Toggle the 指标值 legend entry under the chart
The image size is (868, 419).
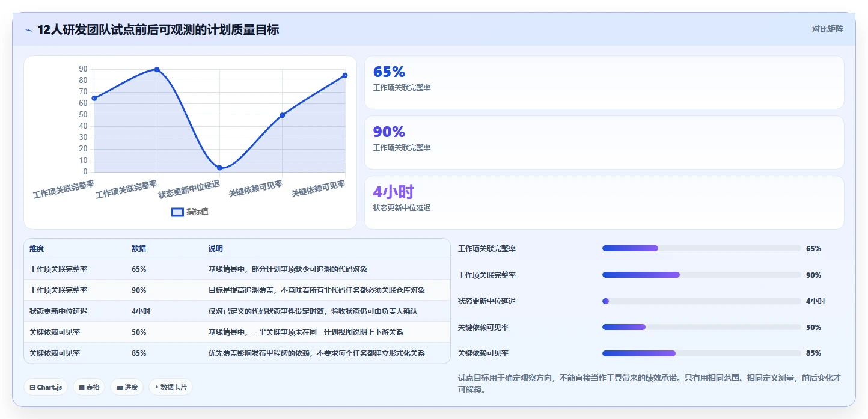click(x=190, y=212)
